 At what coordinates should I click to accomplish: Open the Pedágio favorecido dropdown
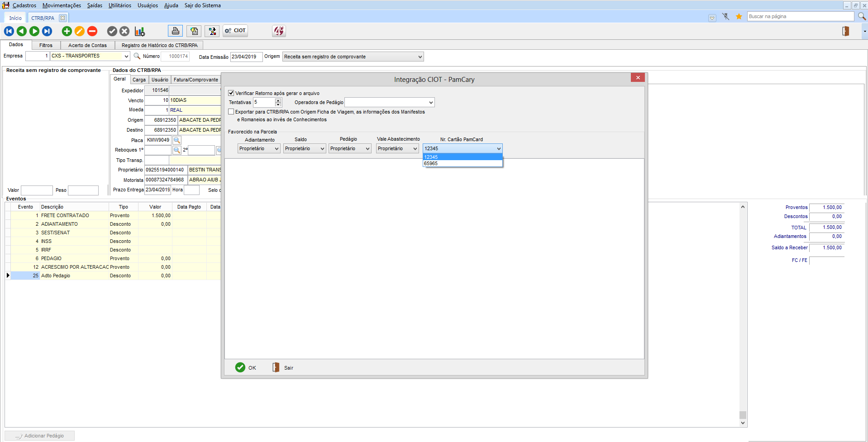[x=367, y=149]
